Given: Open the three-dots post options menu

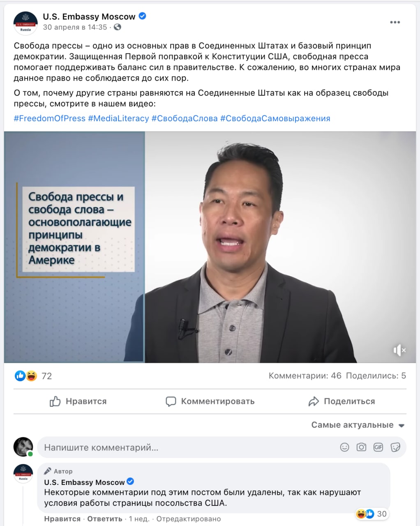Looking at the screenshot, I should (395, 22).
